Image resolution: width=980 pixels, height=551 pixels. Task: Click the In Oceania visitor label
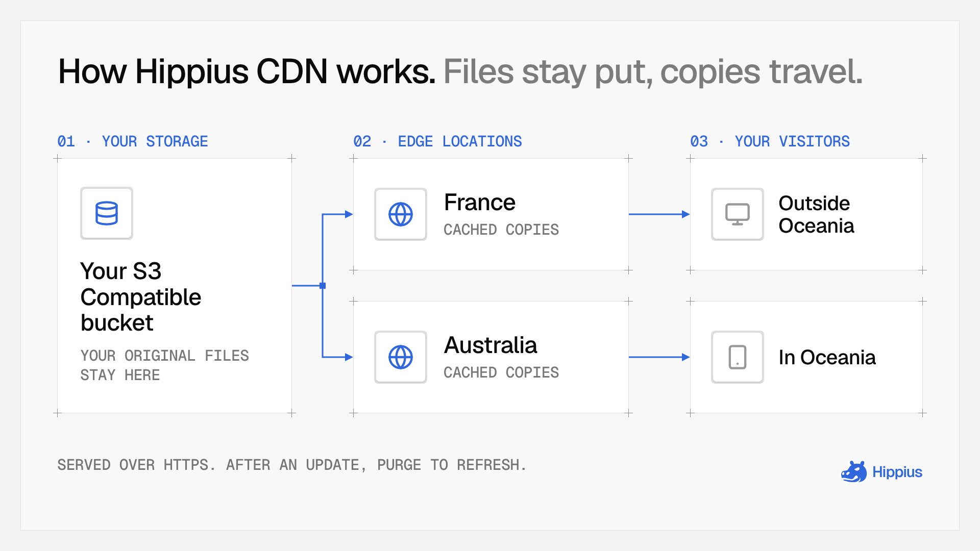(x=827, y=357)
